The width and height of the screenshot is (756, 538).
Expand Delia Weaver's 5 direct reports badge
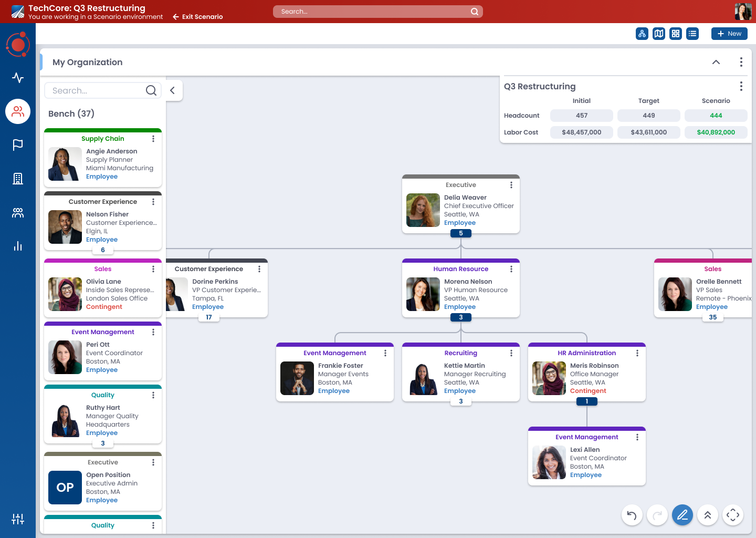click(461, 233)
